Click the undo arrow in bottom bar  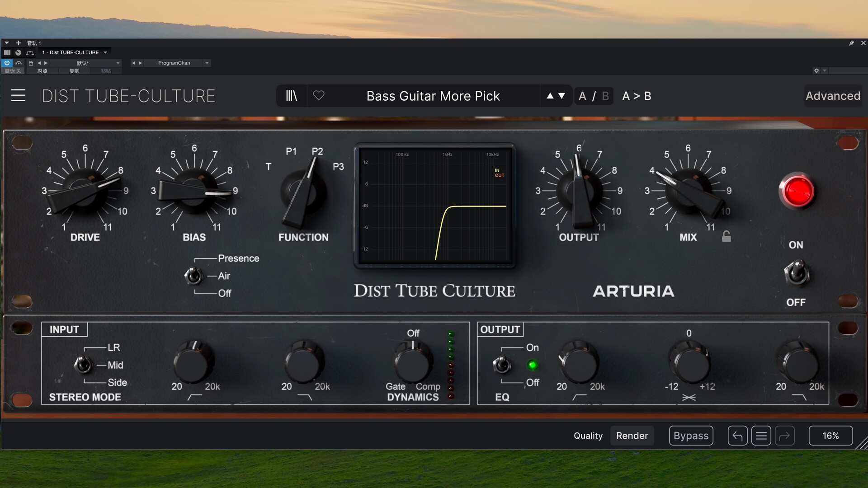[x=737, y=436]
